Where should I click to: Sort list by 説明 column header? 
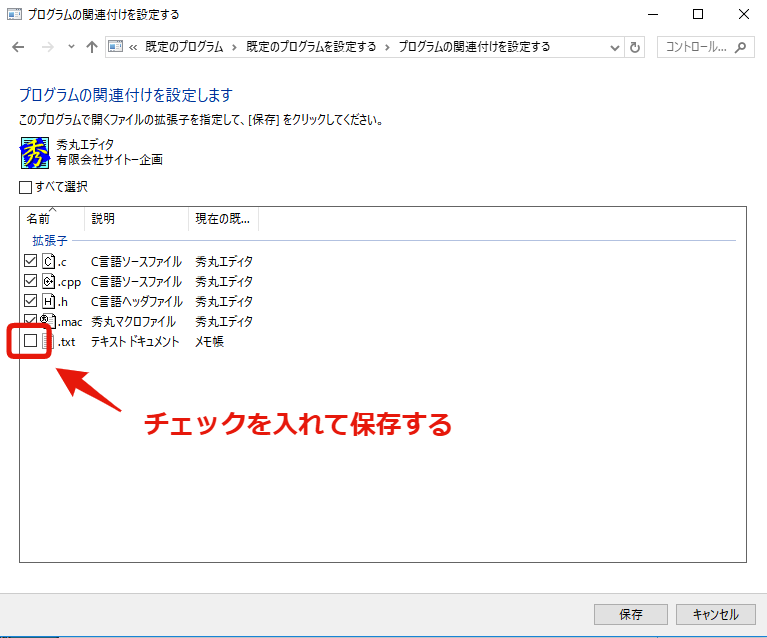tap(136, 219)
